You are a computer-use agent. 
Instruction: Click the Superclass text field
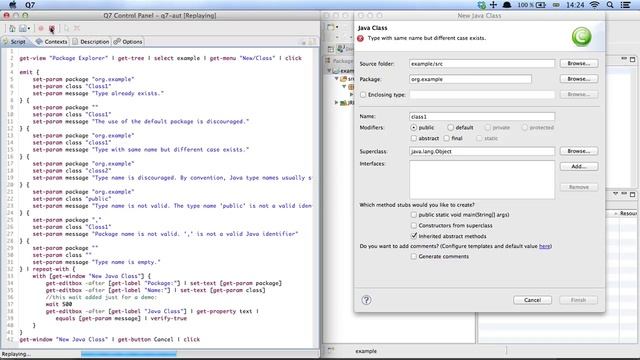(482, 151)
